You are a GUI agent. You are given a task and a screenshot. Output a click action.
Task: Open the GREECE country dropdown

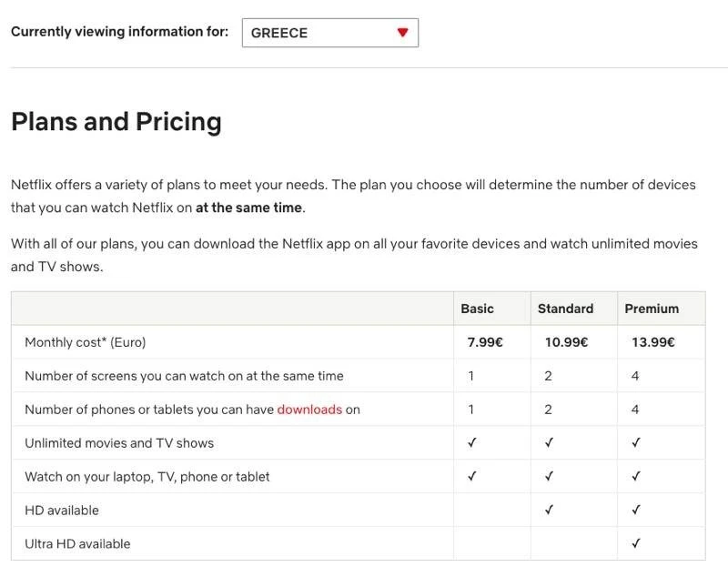click(x=330, y=33)
